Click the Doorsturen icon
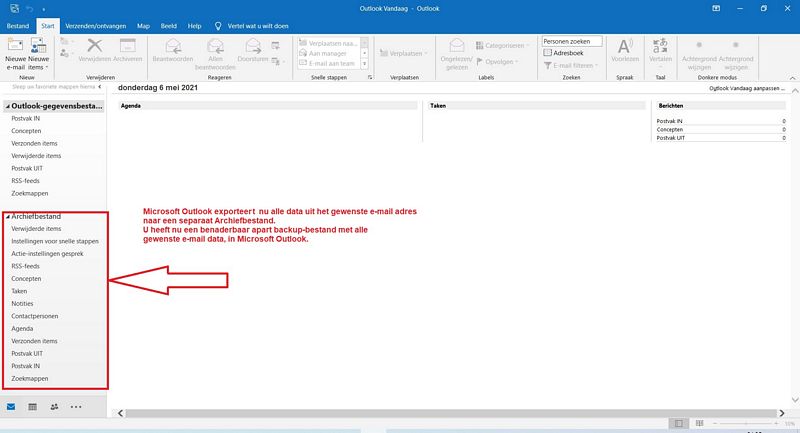Screen dimensions: 800x433 253,45
